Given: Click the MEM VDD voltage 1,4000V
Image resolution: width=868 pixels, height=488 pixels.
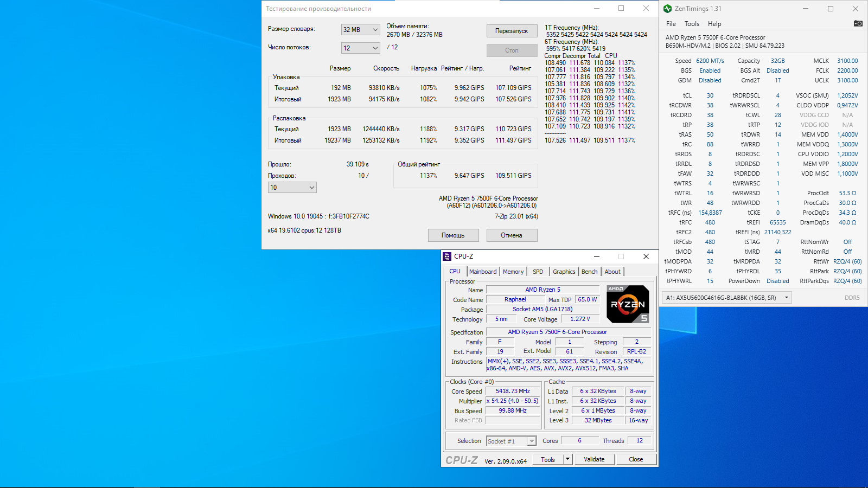Looking at the screenshot, I should [x=847, y=134].
